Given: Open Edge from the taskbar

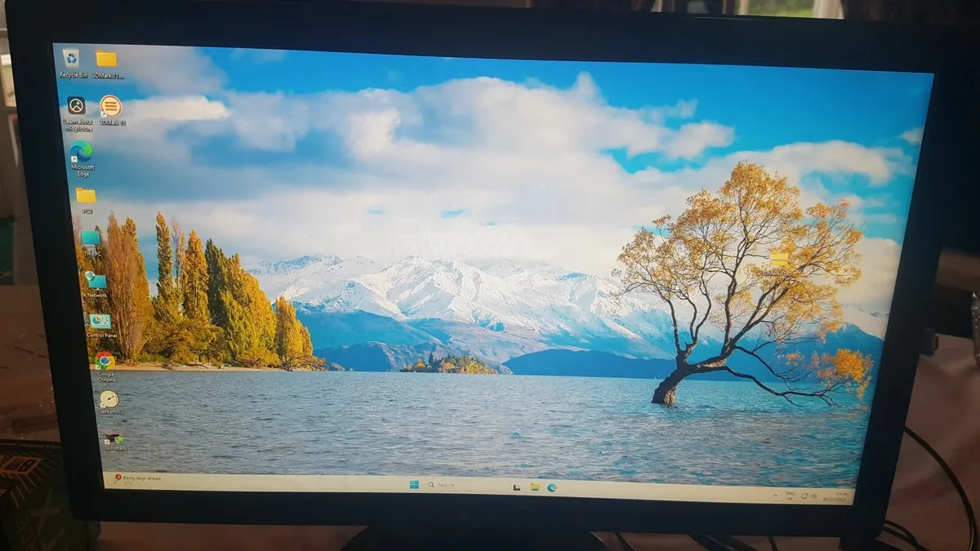Looking at the screenshot, I should click(x=552, y=487).
